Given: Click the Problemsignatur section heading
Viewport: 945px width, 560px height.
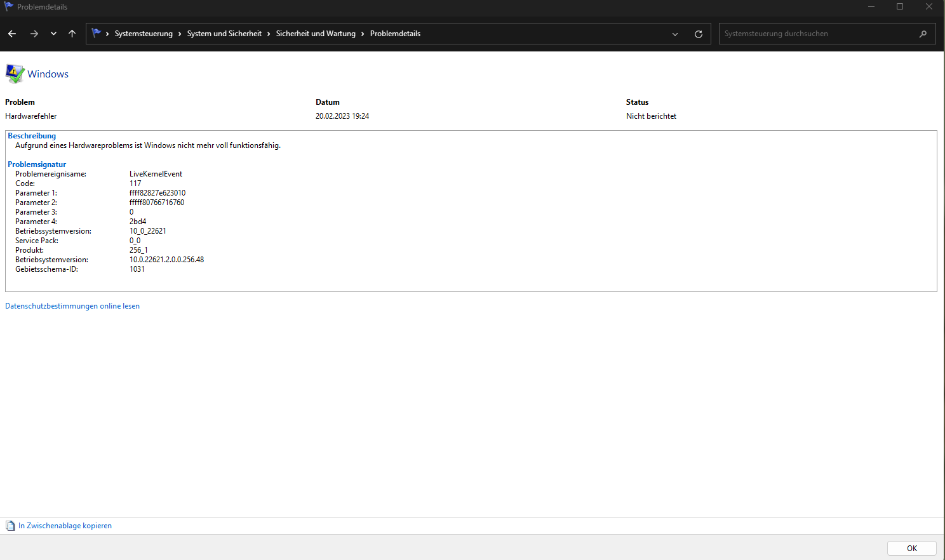Looking at the screenshot, I should click(37, 164).
